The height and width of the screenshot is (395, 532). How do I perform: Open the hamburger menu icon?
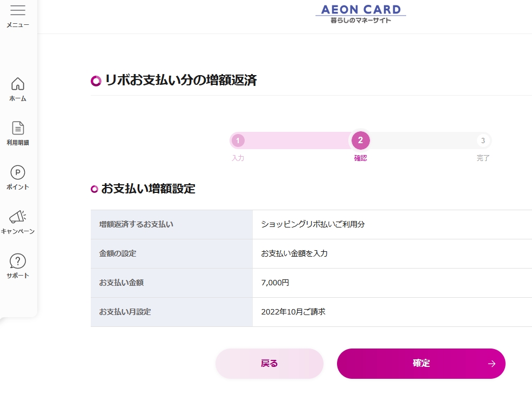18,10
